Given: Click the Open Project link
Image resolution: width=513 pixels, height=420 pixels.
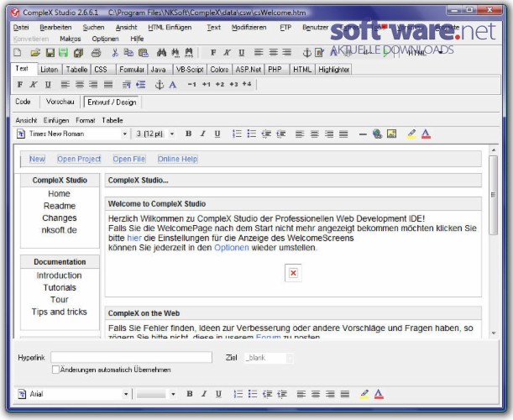Looking at the screenshot, I should (79, 159).
